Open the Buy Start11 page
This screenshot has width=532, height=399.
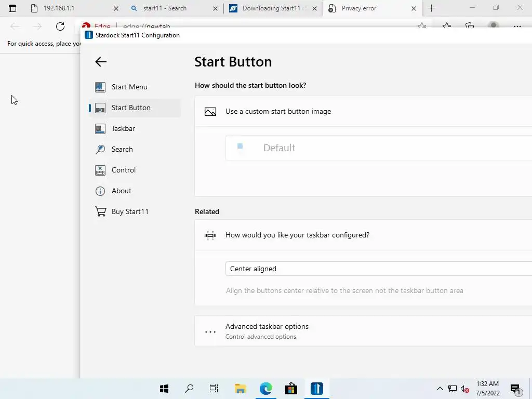(x=135, y=212)
